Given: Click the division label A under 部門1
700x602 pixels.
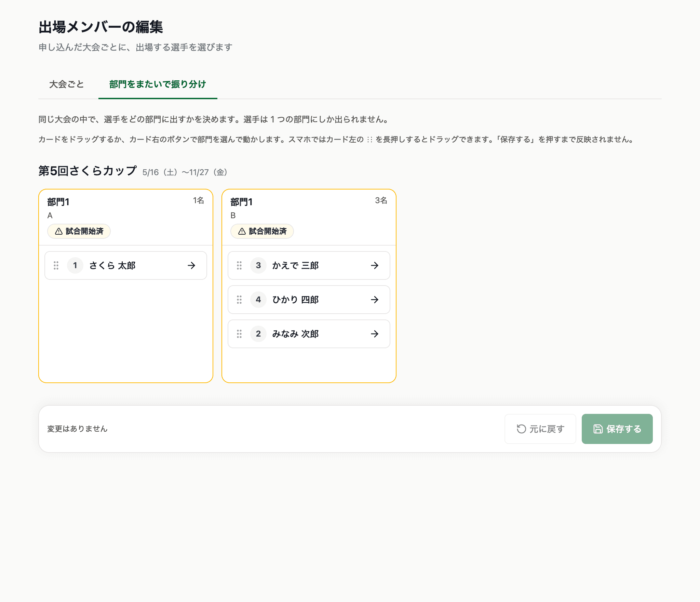Looking at the screenshot, I should pyautogui.click(x=50, y=215).
